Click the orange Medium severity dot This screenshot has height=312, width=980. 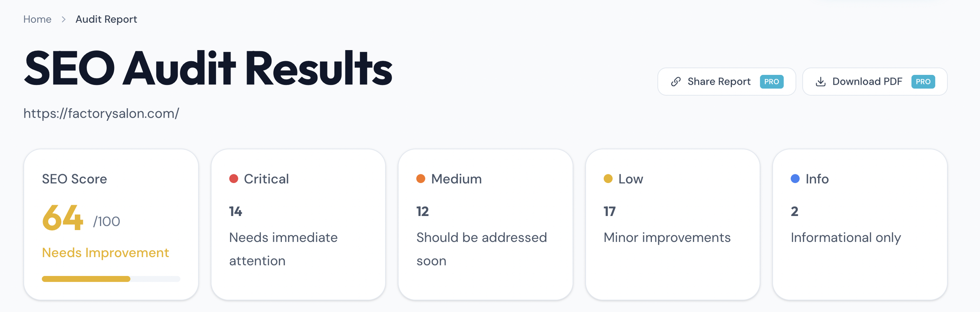pos(421,179)
